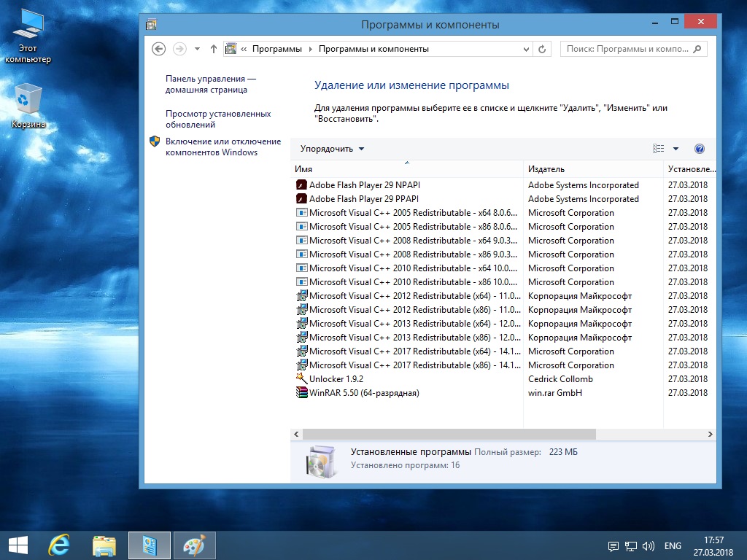747x560 pixels.
Task: Click the Refresh button in address bar
Action: coord(542,49)
